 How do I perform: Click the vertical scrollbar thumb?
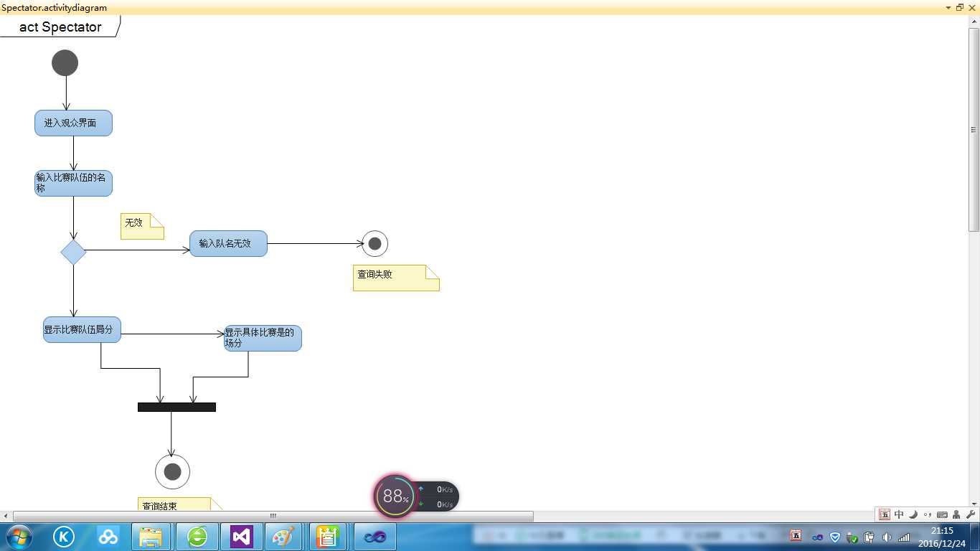(x=974, y=130)
